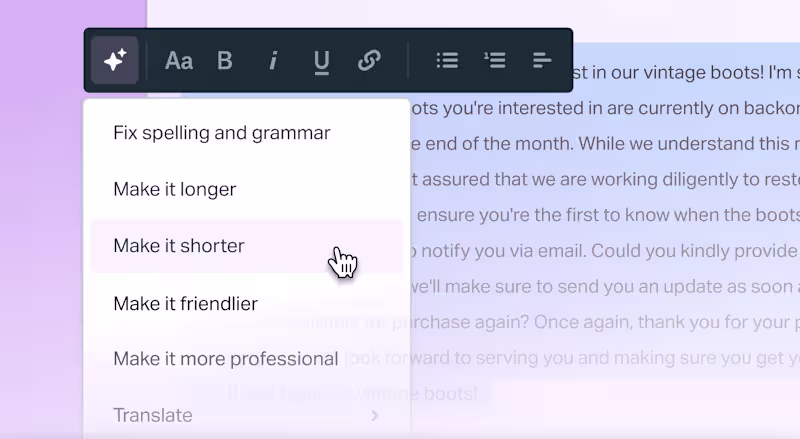This screenshot has height=439, width=800.
Task: Apply a bulleted list
Action: point(447,60)
